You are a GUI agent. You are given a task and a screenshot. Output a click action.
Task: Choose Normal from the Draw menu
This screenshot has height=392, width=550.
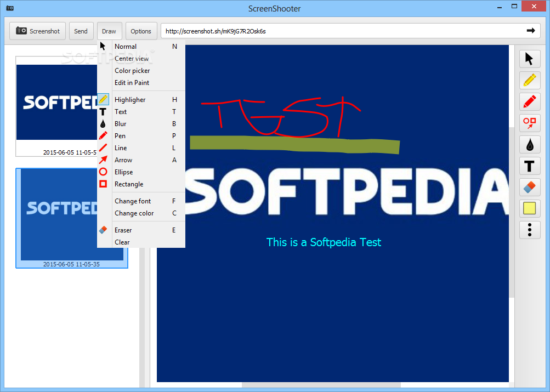141,46
